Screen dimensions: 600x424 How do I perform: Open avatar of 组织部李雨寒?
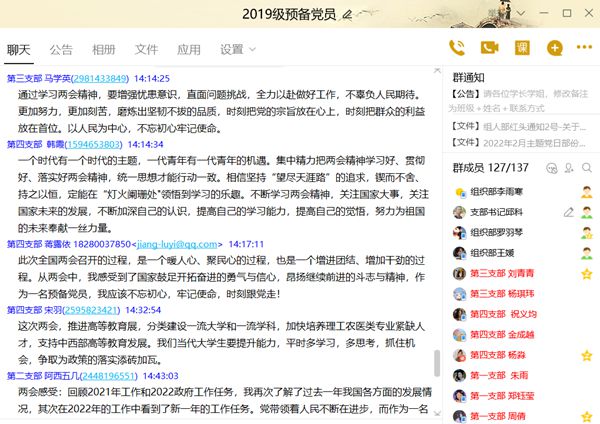point(460,192)
